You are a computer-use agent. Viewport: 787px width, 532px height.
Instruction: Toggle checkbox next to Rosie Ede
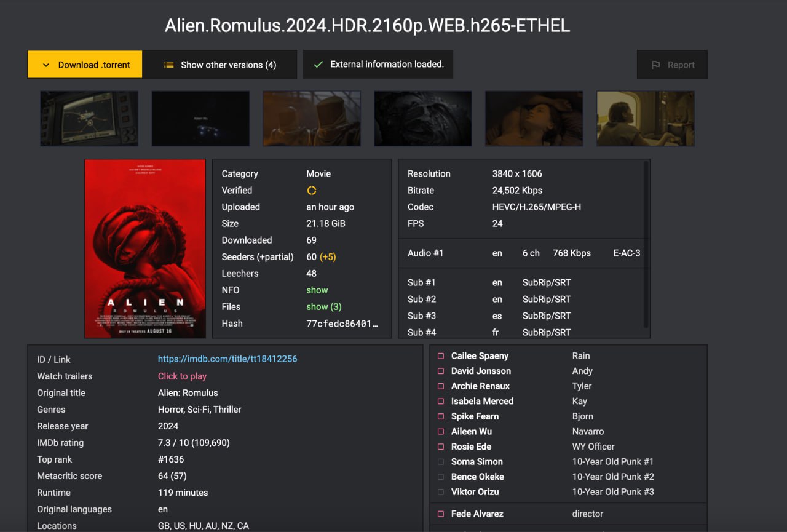(440, 447)
